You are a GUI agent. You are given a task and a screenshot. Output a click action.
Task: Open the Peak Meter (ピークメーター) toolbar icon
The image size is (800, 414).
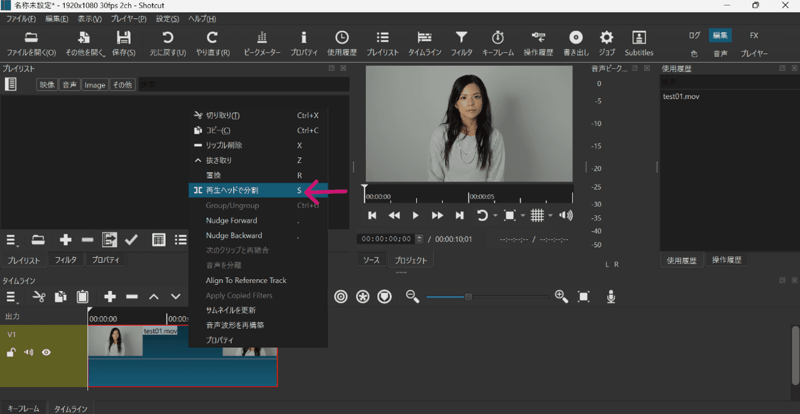point(263,38)
